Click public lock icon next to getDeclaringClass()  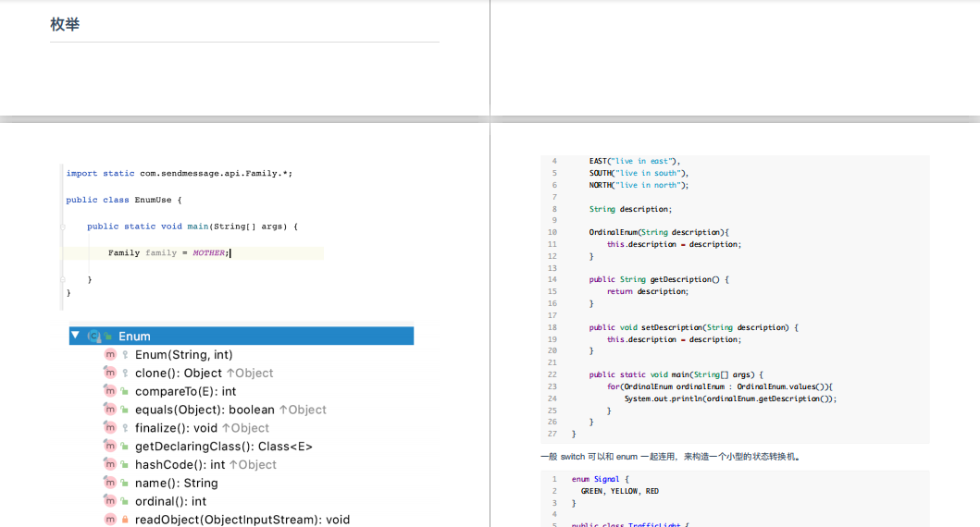pyautogui.click(x=125, y=447)
